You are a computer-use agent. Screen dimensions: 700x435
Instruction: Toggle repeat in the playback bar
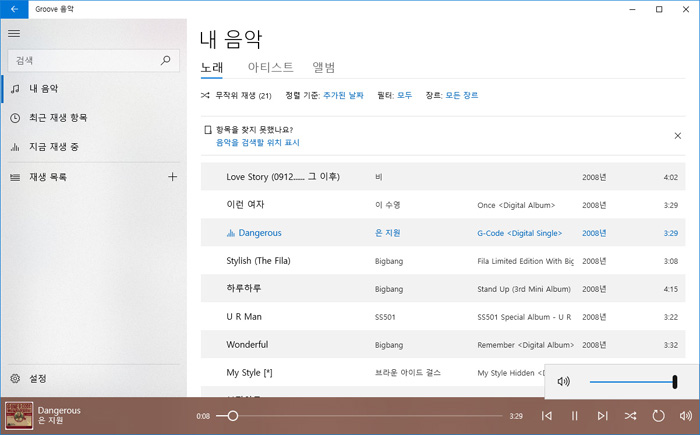tap(658, 416)
